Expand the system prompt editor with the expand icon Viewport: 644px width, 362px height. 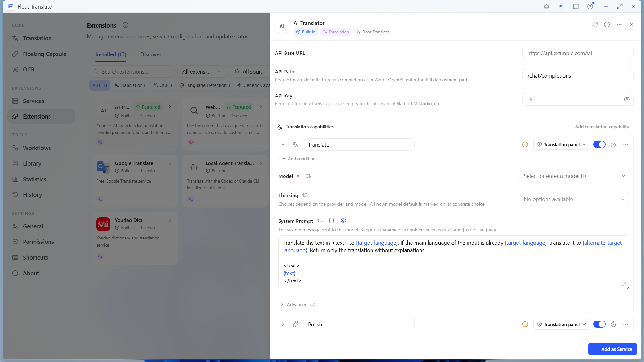point(624,284)
